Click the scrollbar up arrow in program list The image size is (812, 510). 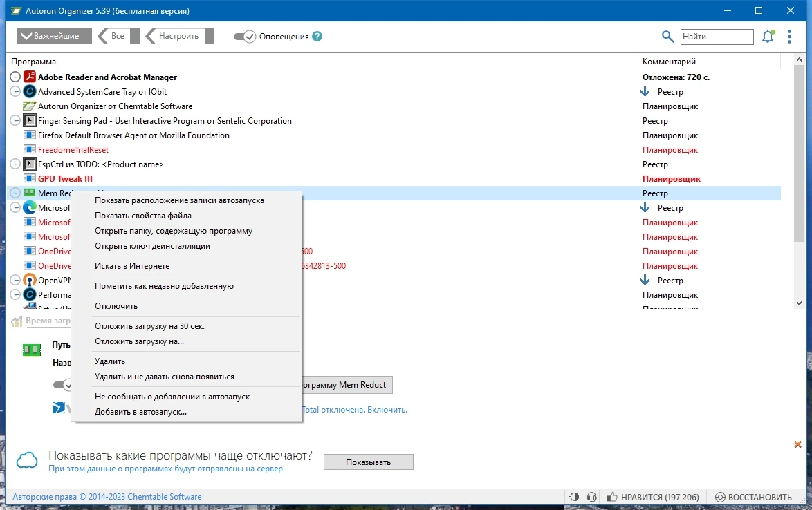click(799, 59)
